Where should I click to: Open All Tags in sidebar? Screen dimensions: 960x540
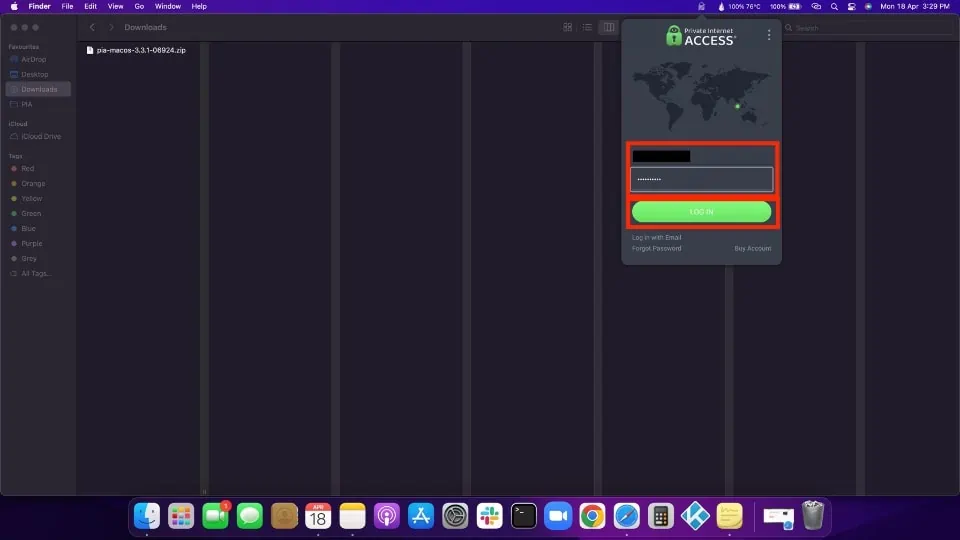click(38, 274)
